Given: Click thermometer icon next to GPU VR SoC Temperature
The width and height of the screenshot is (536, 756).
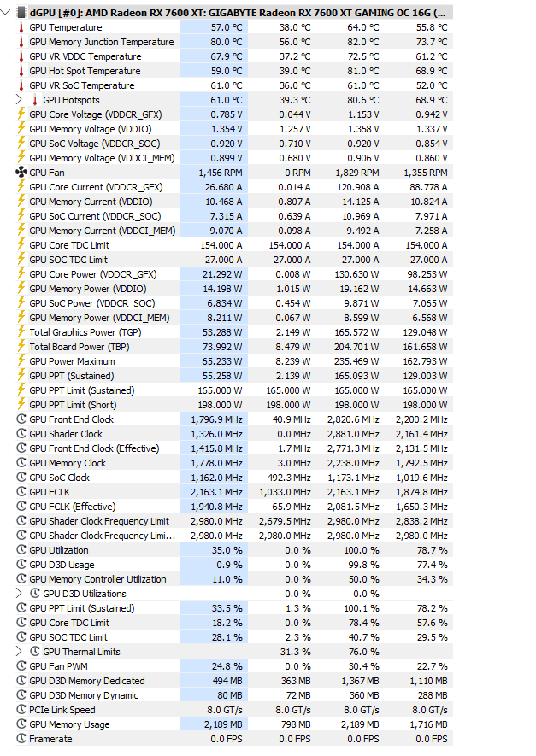Looking at the screenshot, I should point(21,85).
